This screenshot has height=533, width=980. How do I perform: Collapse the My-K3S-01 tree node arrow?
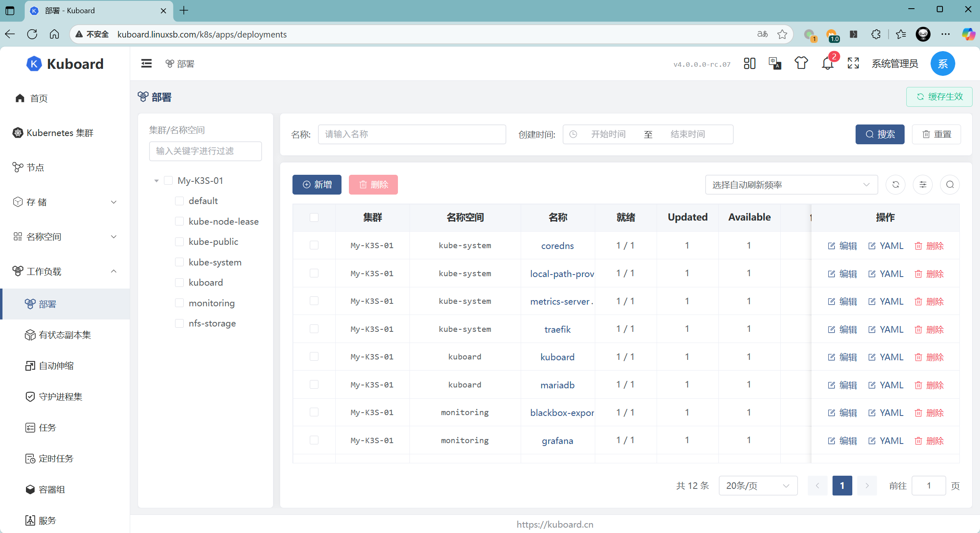pyautogui.click(x=157, y=181)
